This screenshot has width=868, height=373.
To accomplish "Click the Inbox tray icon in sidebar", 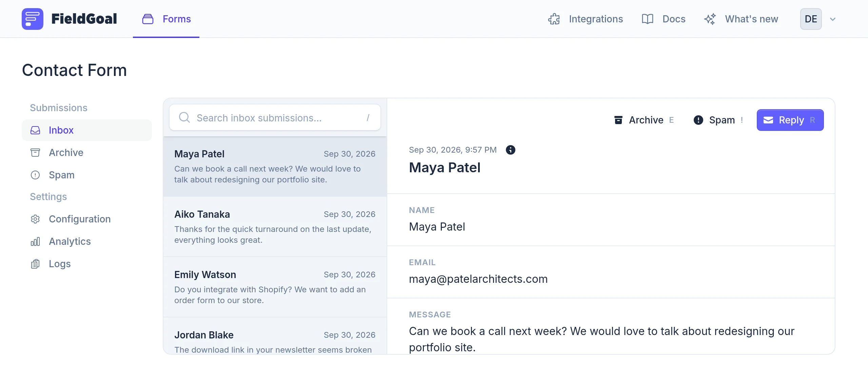I will 35,130.
